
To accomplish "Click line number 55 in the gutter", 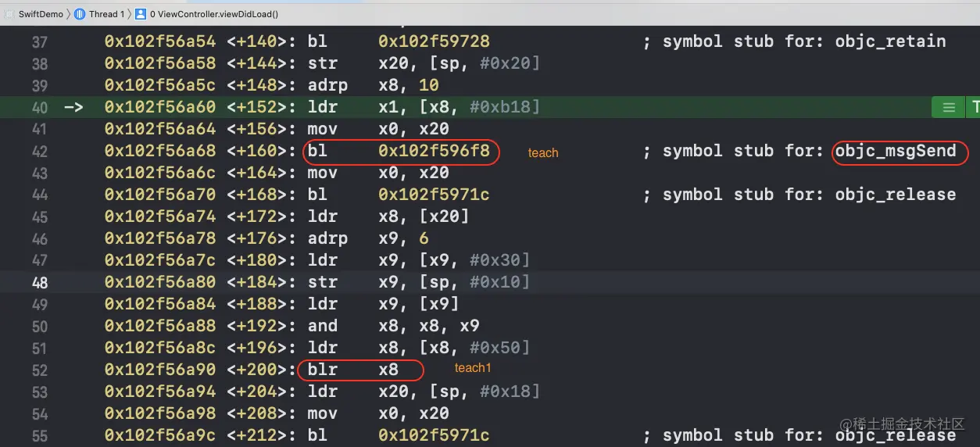I will pyautogui.click(x=39, y=435).
